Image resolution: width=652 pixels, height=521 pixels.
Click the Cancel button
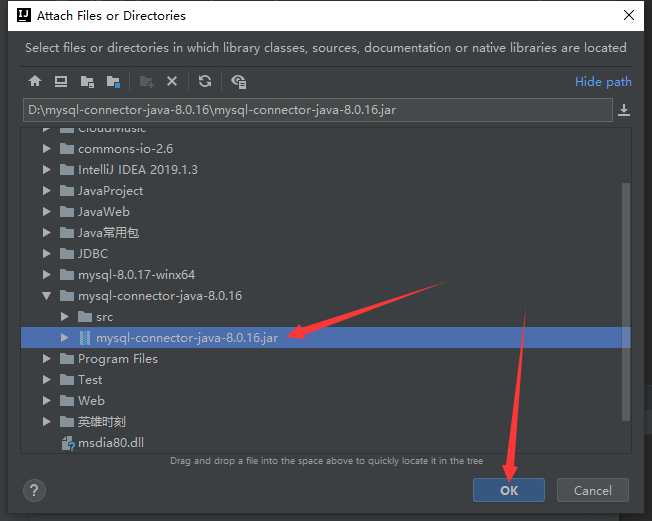[x=593, y=490]
